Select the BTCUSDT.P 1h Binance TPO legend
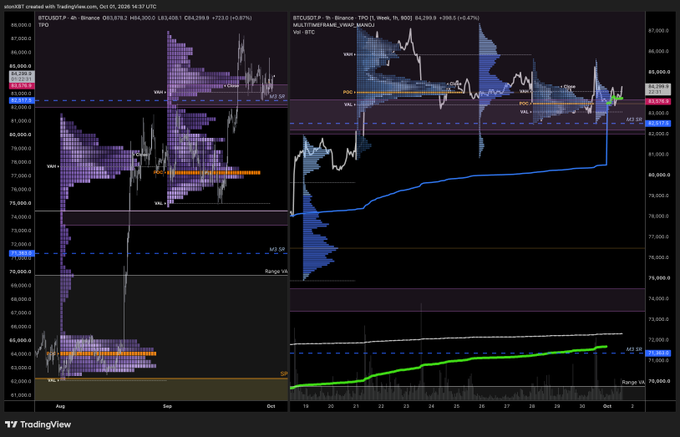 [352, 18]
